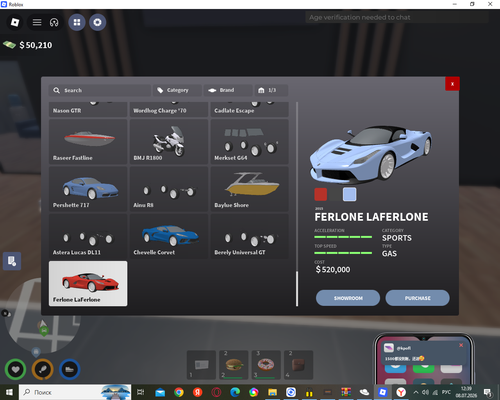
Task: Open the Roblox logo menu
Action: click(15, 22)
